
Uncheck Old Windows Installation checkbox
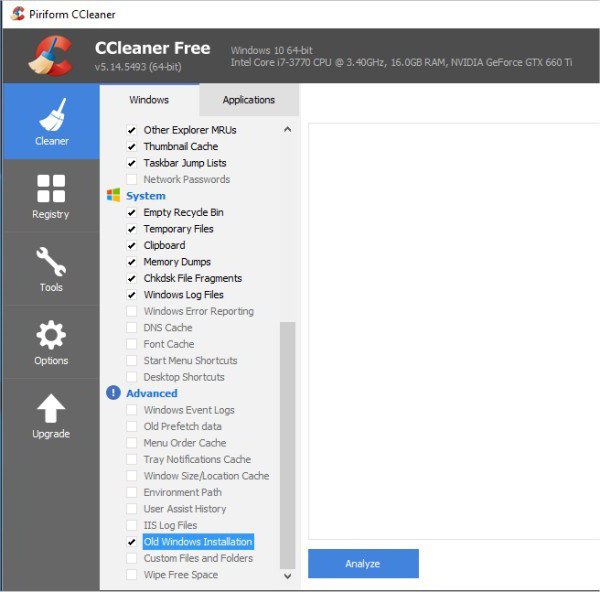[x=132, y=542]
